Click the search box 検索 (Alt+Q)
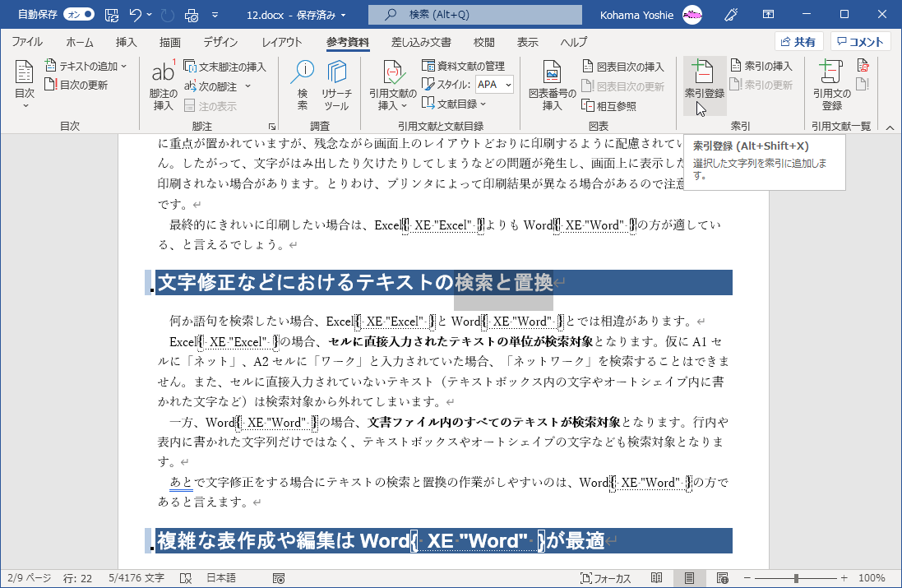 [474, 14]
